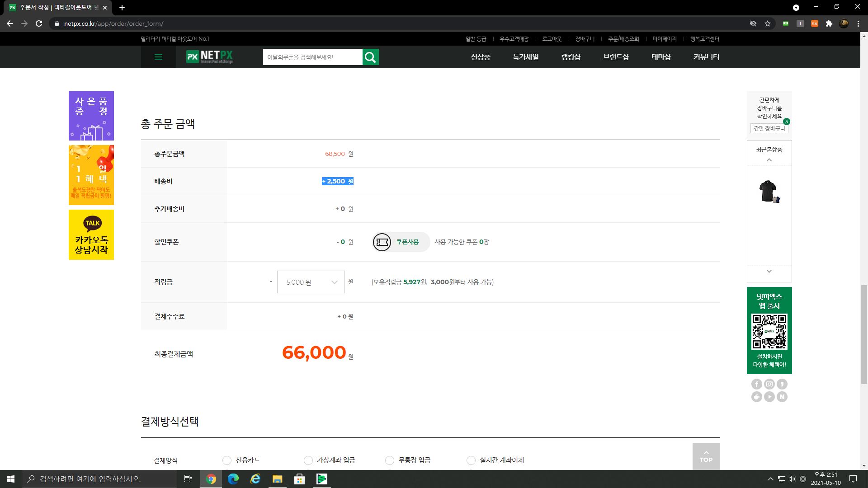Open the KakaoStory quote-mark social icon

tap(782, 384)
